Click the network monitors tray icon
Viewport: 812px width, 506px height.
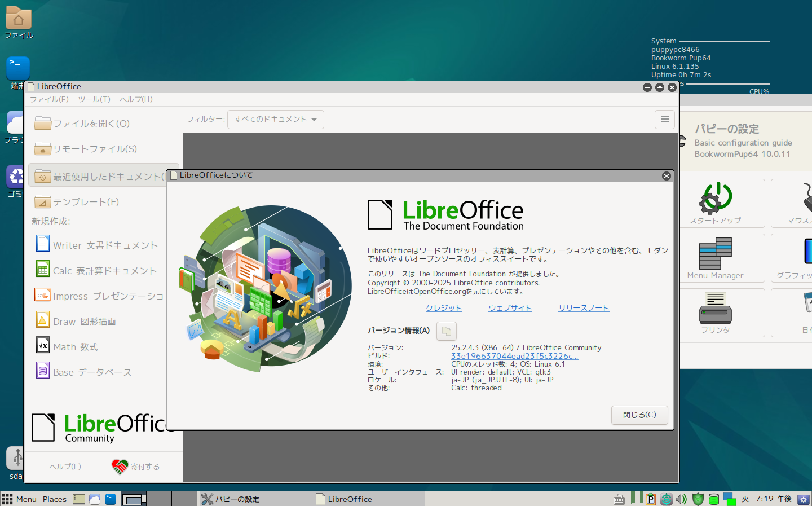730,499
